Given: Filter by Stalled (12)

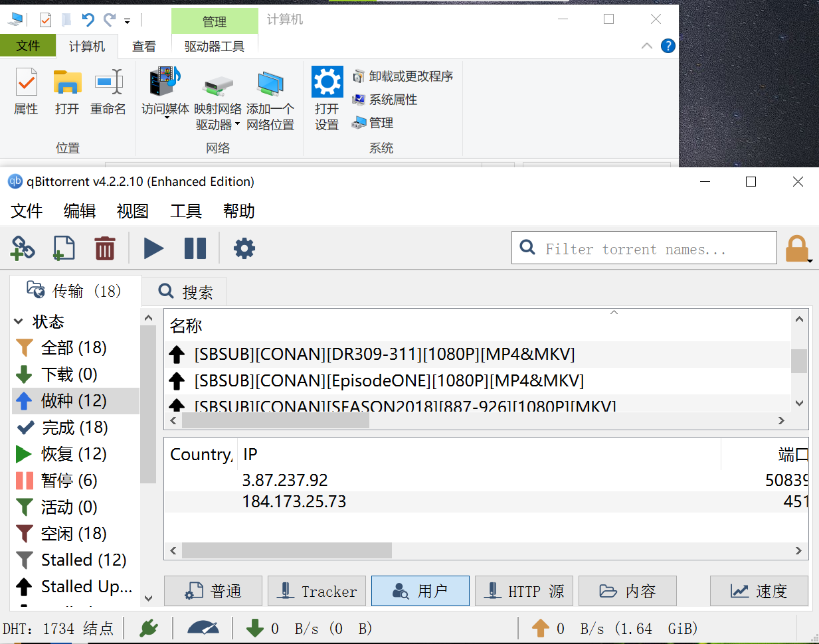Looking at the screenshot, I should pyautogui.click(x=76, y=560).
